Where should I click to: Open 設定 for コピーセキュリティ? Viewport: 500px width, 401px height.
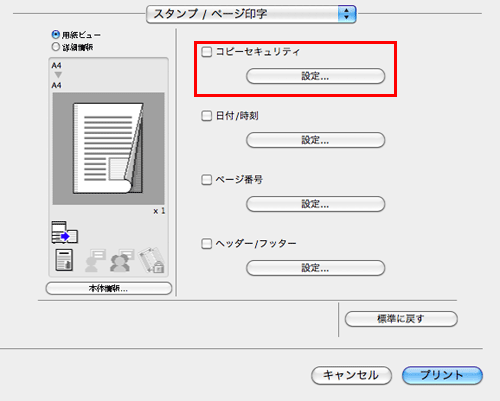pyautogui.click(x=315, y=76)
